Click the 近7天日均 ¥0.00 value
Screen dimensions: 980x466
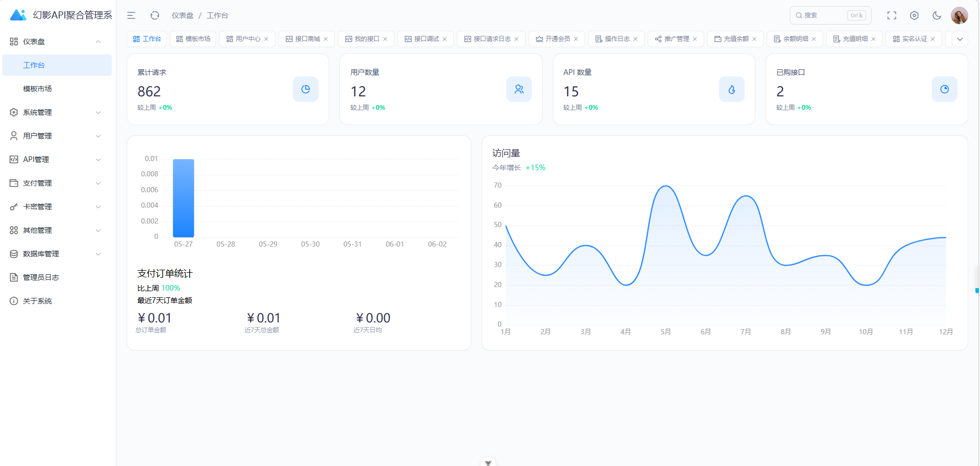coord(373,318)
